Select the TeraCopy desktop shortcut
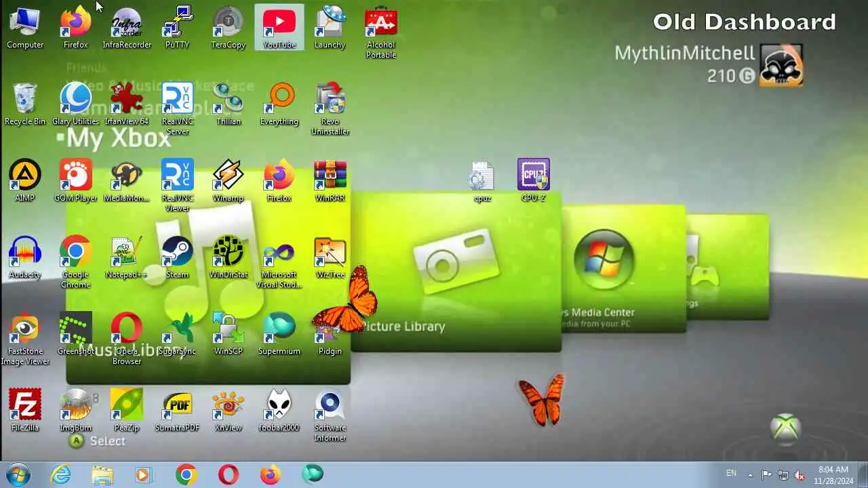The width and height of the screenshot is (868, 488). pyautogui.click(x=229, y=28)
